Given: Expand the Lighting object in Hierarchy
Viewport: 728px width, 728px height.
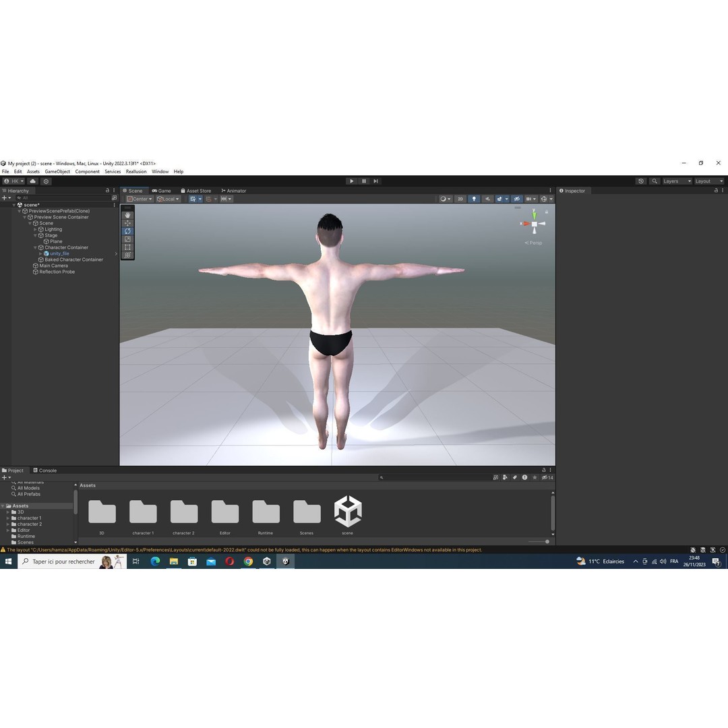Looking at the screenshot, I should (x=35, y=229).
